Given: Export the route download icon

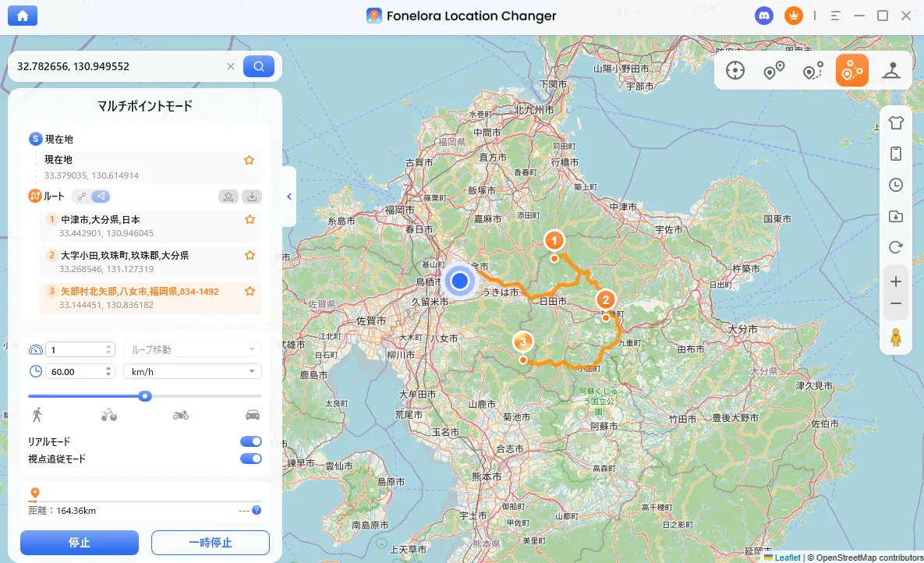Looking at the screenshot, I should (252, 197).
